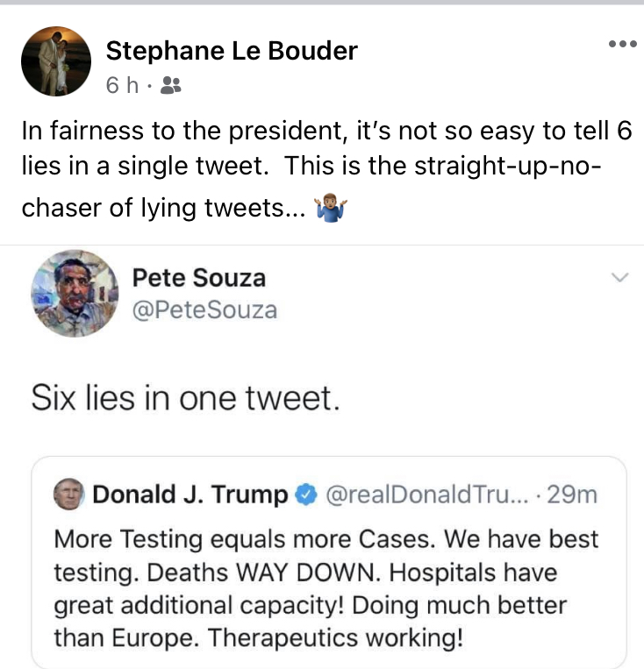
Task: Open the three-dots post options menu
Action: pos(621,45)
